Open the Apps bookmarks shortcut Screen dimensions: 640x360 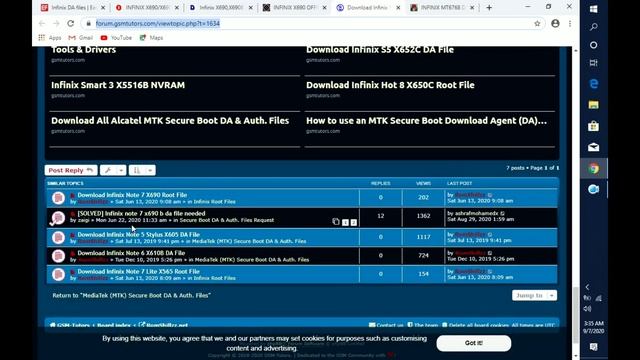click(50, 38)
